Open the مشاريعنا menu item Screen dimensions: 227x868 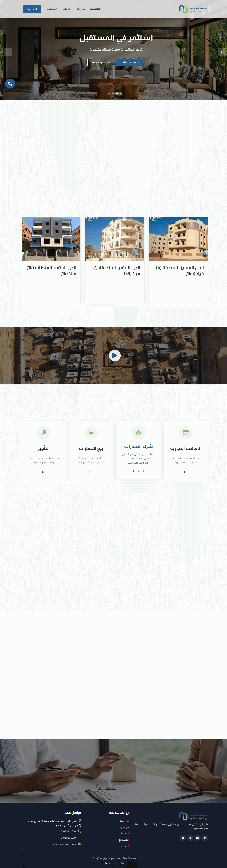[x=52, y=9]
